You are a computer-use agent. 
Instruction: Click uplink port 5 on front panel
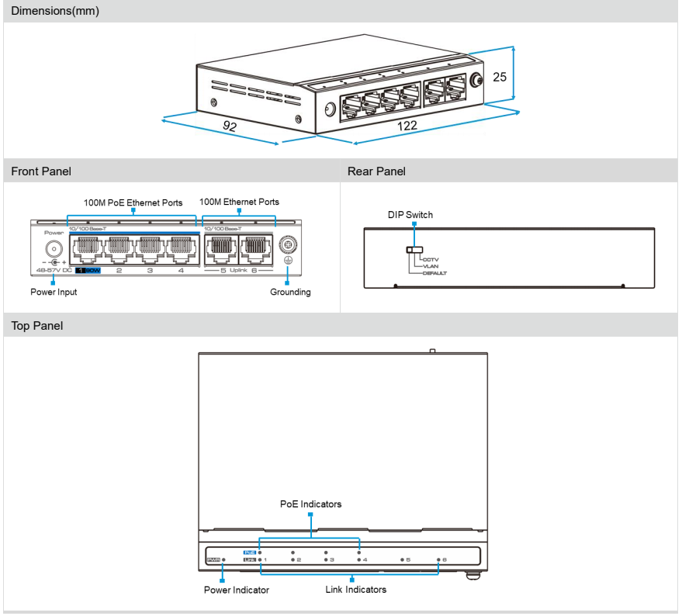click(x=221, y=248)
